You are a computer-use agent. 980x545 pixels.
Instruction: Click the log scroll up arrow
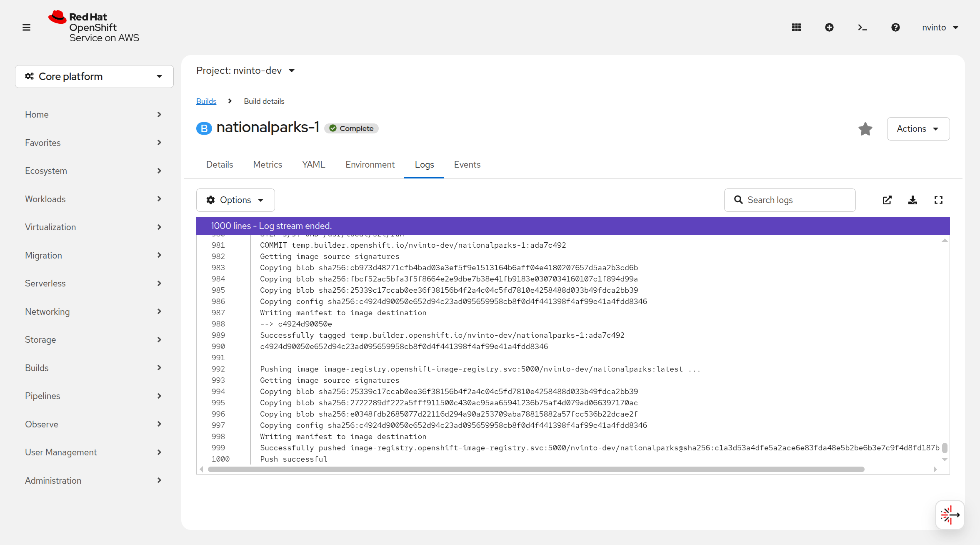point(945,240)
